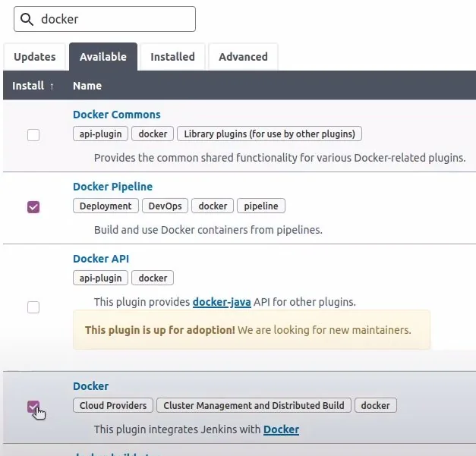
Task: Click 'Build and use Docker containers' description
Action: pyautogui.click(x=208, y=230)
